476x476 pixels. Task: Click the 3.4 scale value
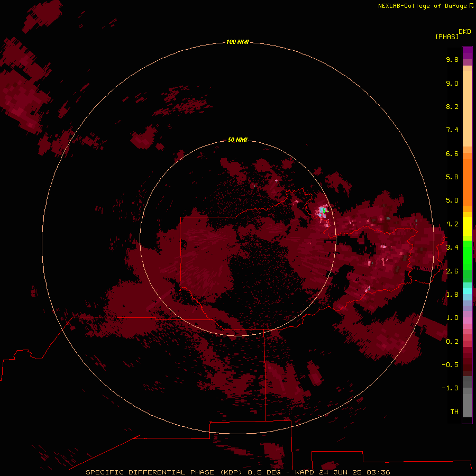(x=452, y=248)
